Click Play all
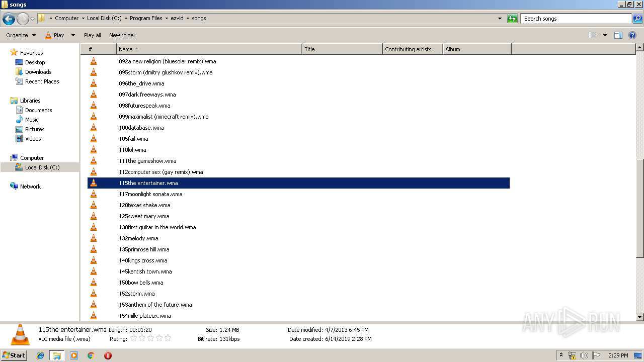The image size is (644, 362). (x=93, y=35)
